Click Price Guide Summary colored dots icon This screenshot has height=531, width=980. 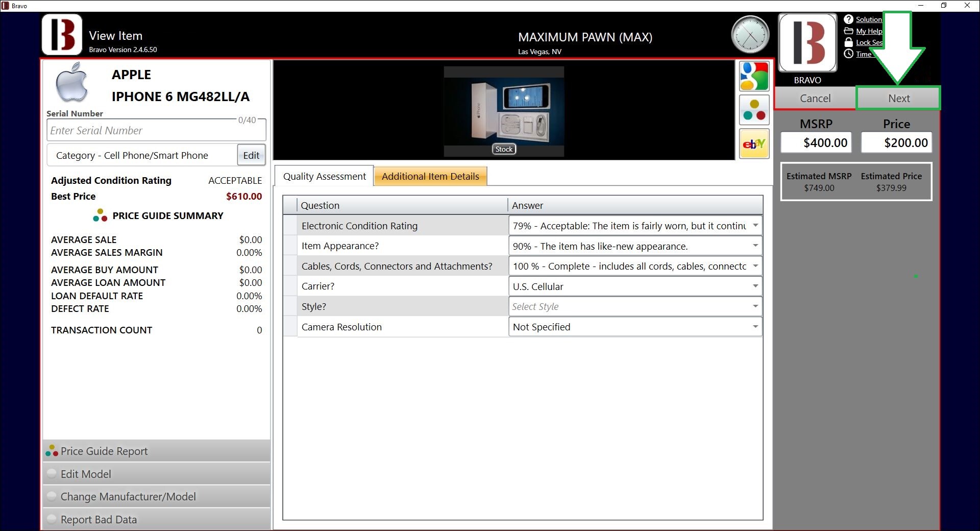[100, 215]
